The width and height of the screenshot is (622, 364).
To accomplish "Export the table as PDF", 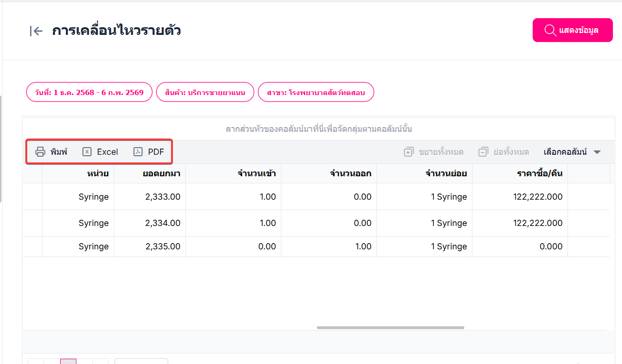I will pos(149,152).
